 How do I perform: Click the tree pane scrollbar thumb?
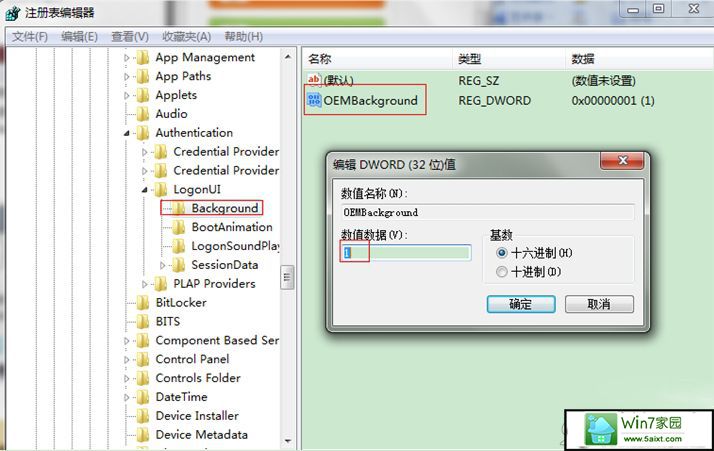(x=287, y=277)
